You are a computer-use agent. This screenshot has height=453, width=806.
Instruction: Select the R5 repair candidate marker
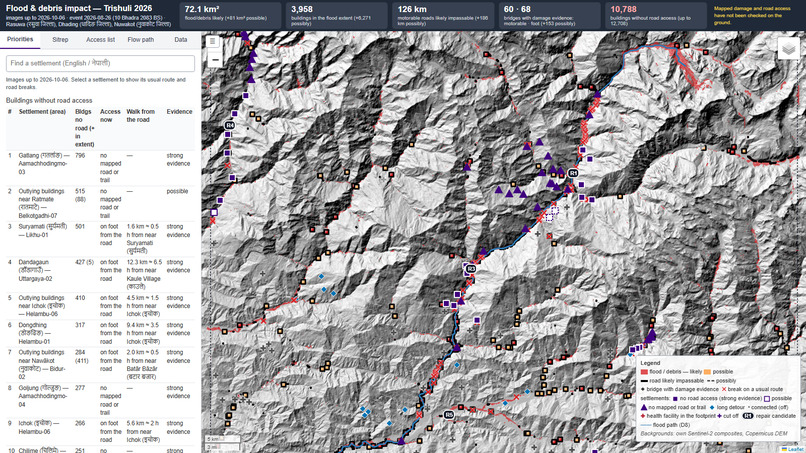pos(449,415)
